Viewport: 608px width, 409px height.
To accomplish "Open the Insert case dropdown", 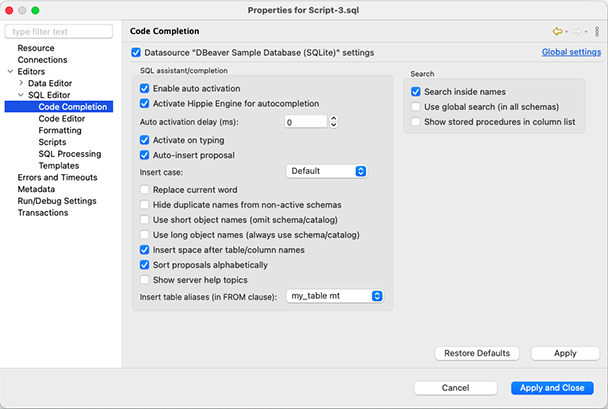I will (x=326, y=171).
